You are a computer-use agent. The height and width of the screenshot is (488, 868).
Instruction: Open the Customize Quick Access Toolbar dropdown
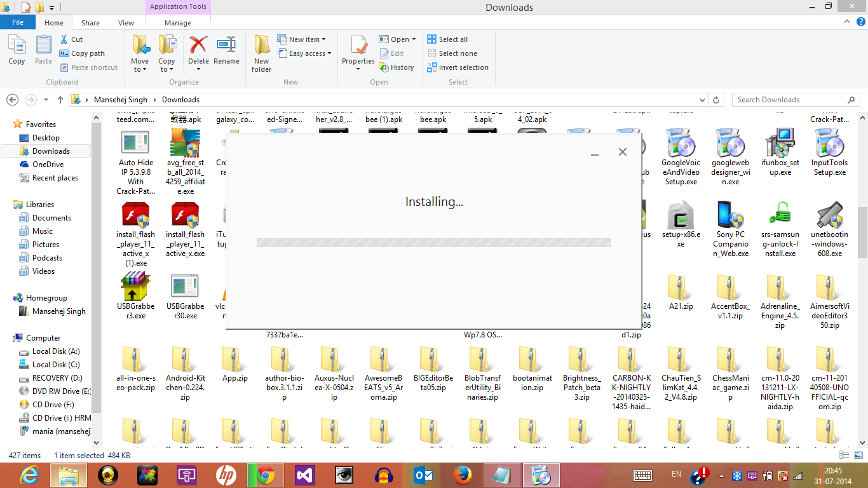point(51,8)
